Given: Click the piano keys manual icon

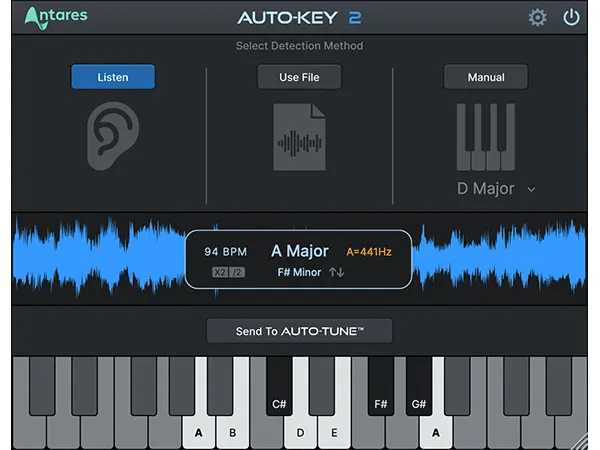Looking at the screenshot, I should pyautogui.click(x=486, y=137).
